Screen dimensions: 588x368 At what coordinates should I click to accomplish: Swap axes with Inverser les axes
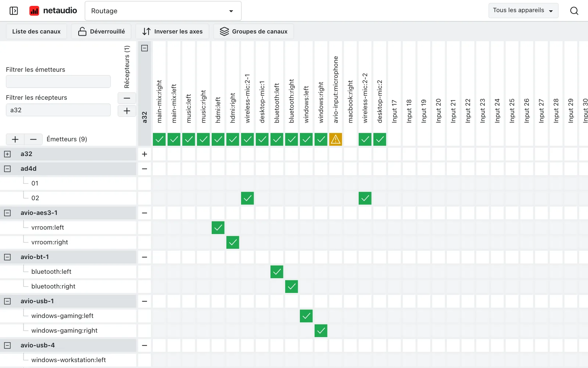click(x=172, y=32)
